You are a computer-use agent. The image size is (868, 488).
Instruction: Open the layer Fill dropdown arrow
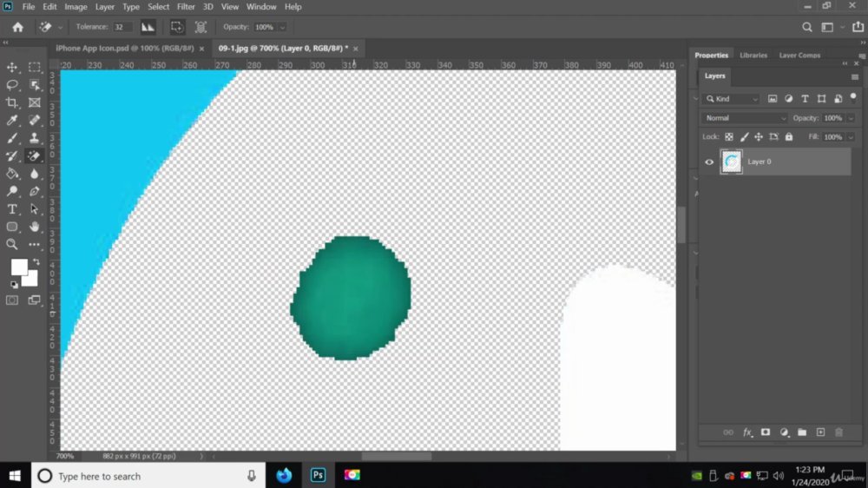tap(851, 137)
